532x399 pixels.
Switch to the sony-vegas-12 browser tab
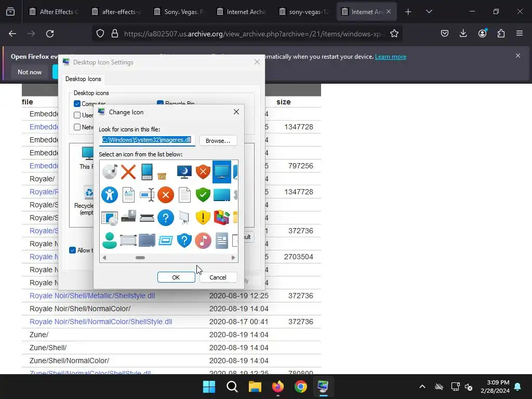pos(304,11)
